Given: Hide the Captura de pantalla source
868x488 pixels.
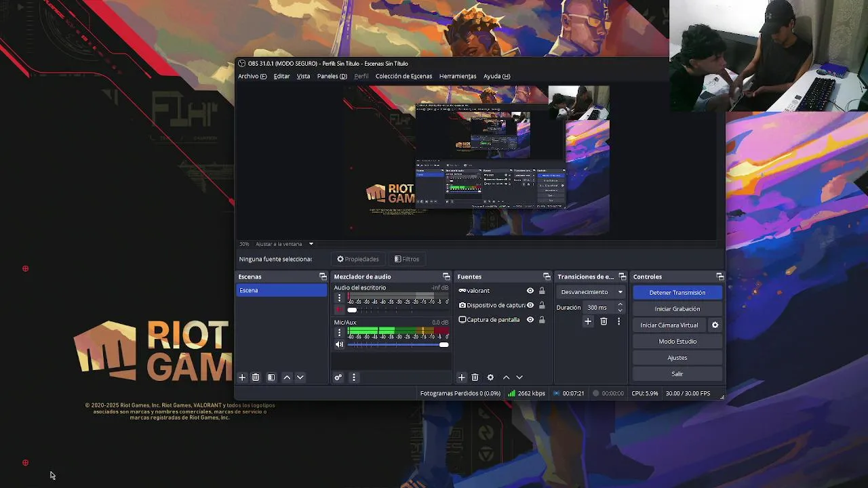Looking at the screenshot, I should point(530,320).
